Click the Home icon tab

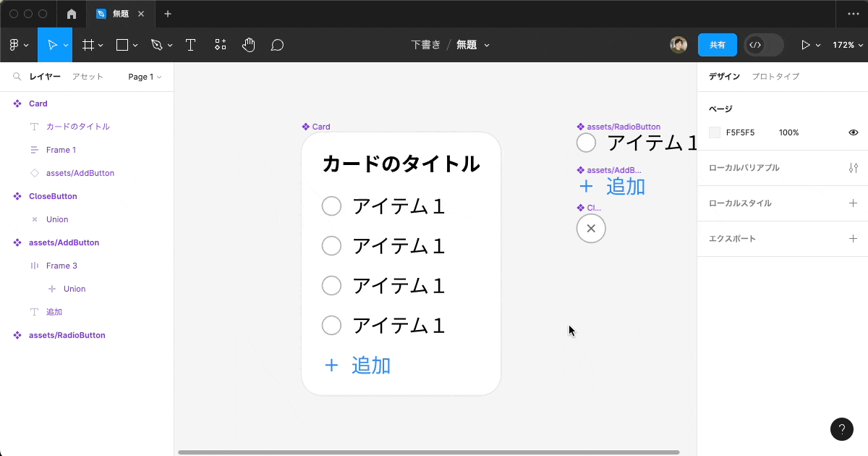click(x=71, y=14)
